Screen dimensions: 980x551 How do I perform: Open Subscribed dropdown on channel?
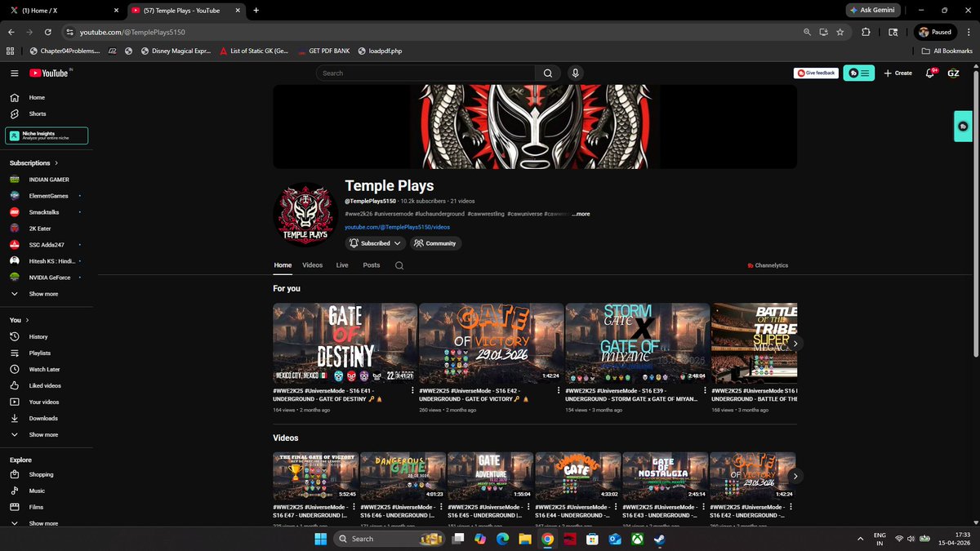tap(376, 243)
